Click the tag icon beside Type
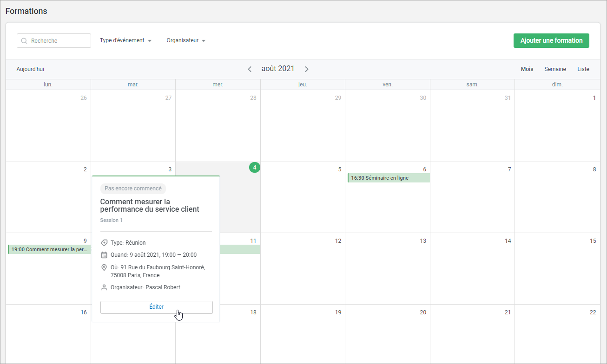This screenshot has width=607, height=364. pos(104,243)
